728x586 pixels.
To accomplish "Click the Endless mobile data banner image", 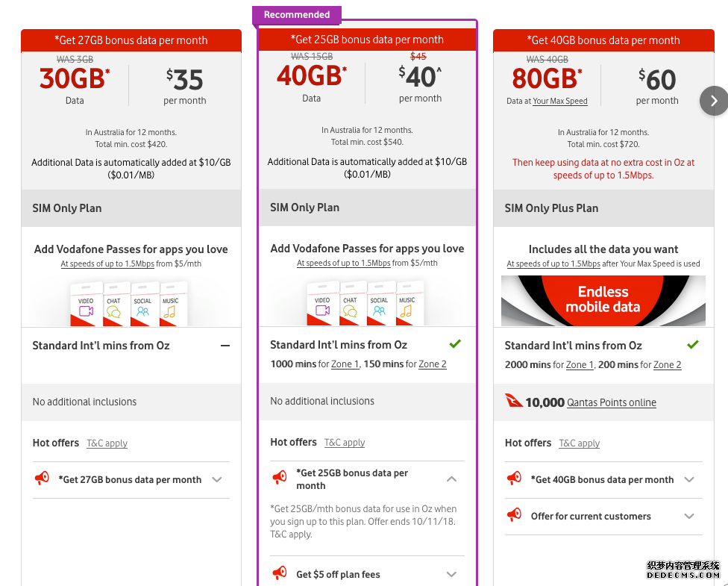I will 603,300.
